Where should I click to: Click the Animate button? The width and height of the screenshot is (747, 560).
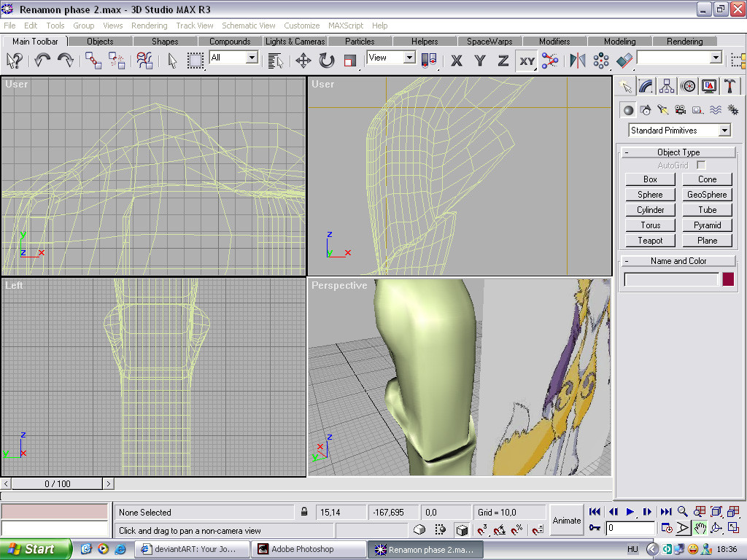(x=566, y=521)
